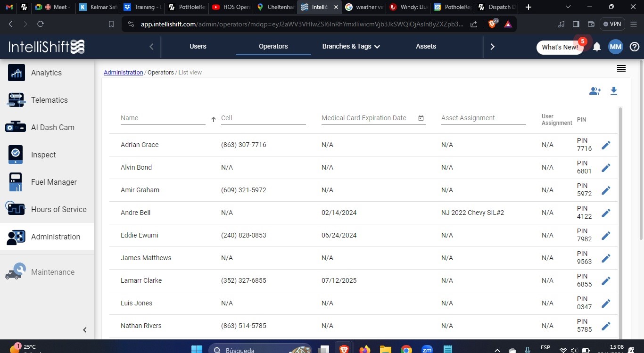
Task: Download the operators list
Action: coord(614,91)
